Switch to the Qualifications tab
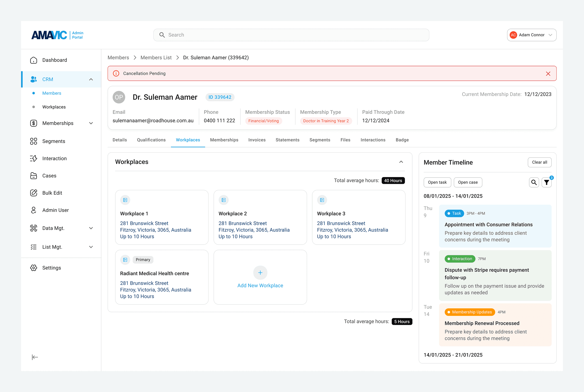 (151, 140)
